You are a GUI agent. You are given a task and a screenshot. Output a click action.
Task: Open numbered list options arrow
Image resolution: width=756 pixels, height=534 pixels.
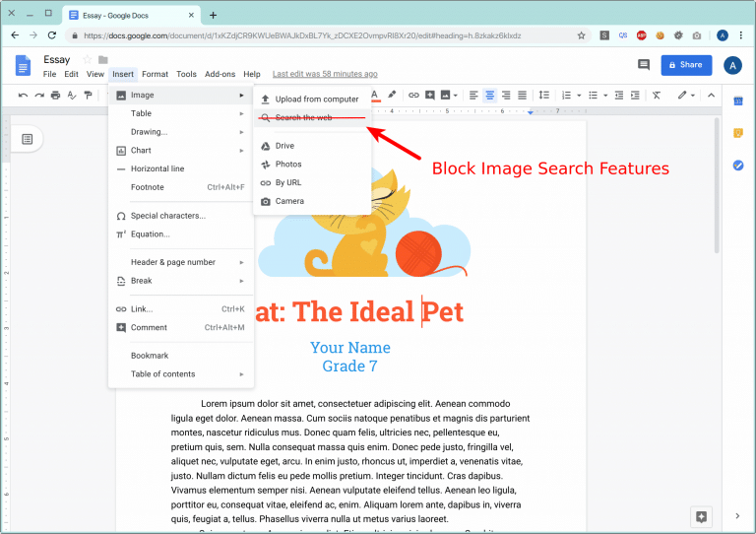[x=579, y=96]
